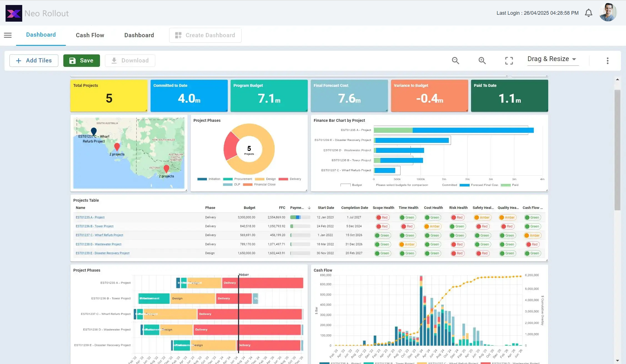Open the hamburger navigation menu
Image resolution: width=626 pixels, height=364 pixels.
click(8, 35)
